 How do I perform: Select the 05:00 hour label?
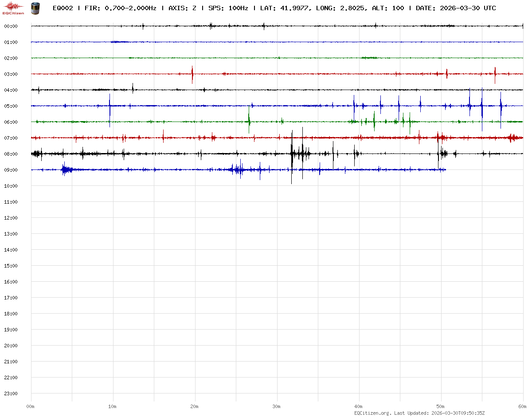pos(11,106)
